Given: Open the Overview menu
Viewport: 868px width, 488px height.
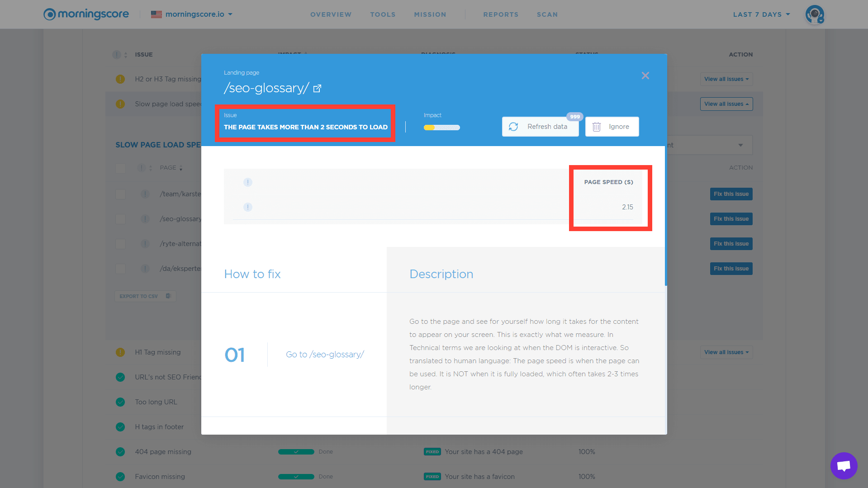Looking at the screenshot, I should point(331,14).
